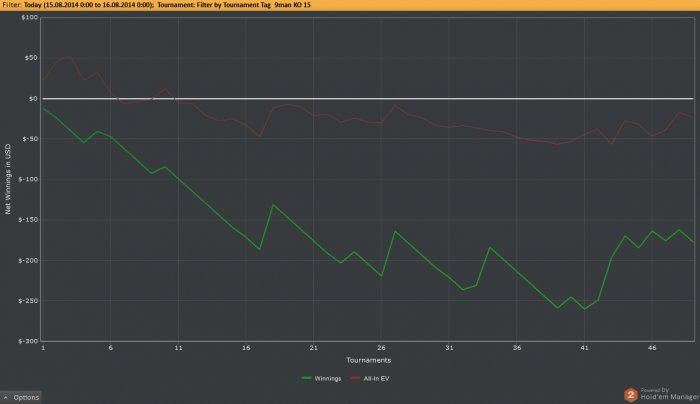Click the Filter label in header bar
The image size is (700, 404).
tap(11, 5)
